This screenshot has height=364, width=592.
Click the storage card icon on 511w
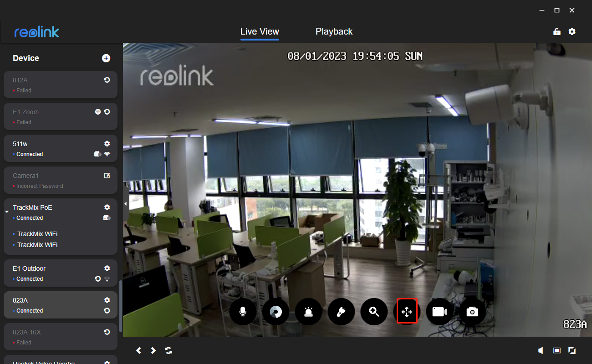click(x=98, y=154)
